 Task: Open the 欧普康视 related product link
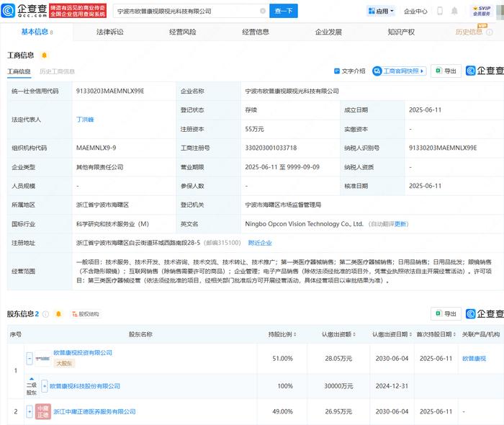click(474, 359)
